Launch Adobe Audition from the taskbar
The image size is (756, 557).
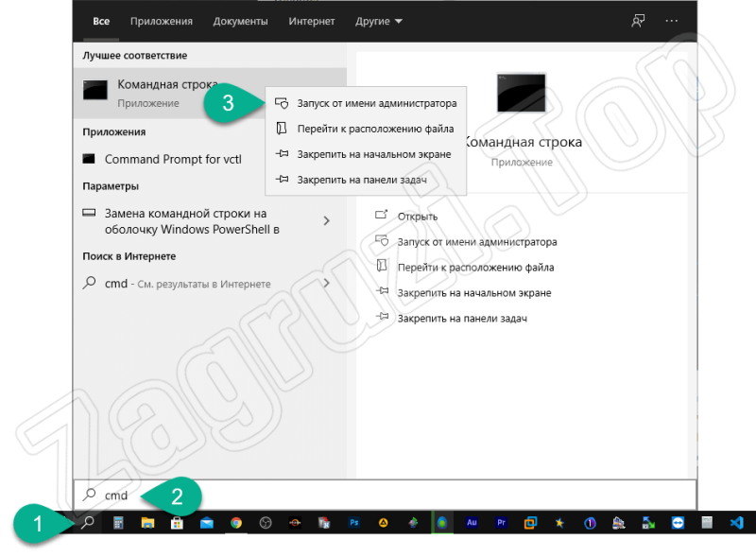[472, 522]
